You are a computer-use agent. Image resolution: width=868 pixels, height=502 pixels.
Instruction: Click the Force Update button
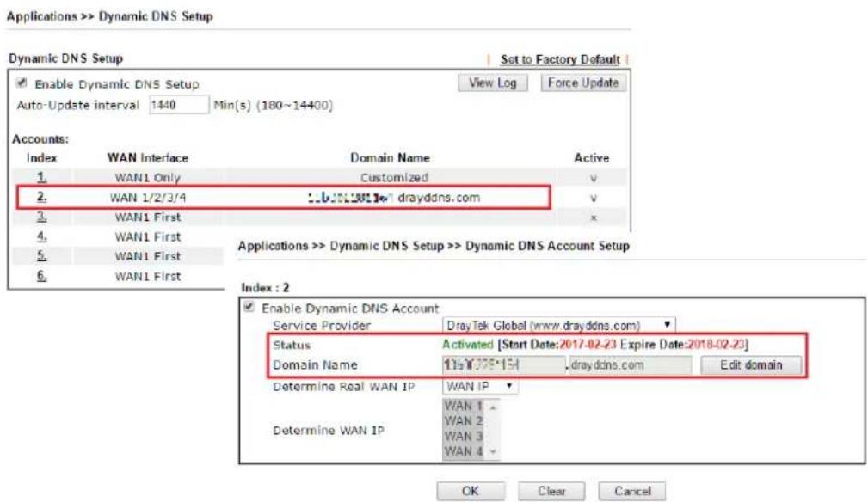[583, 83]
